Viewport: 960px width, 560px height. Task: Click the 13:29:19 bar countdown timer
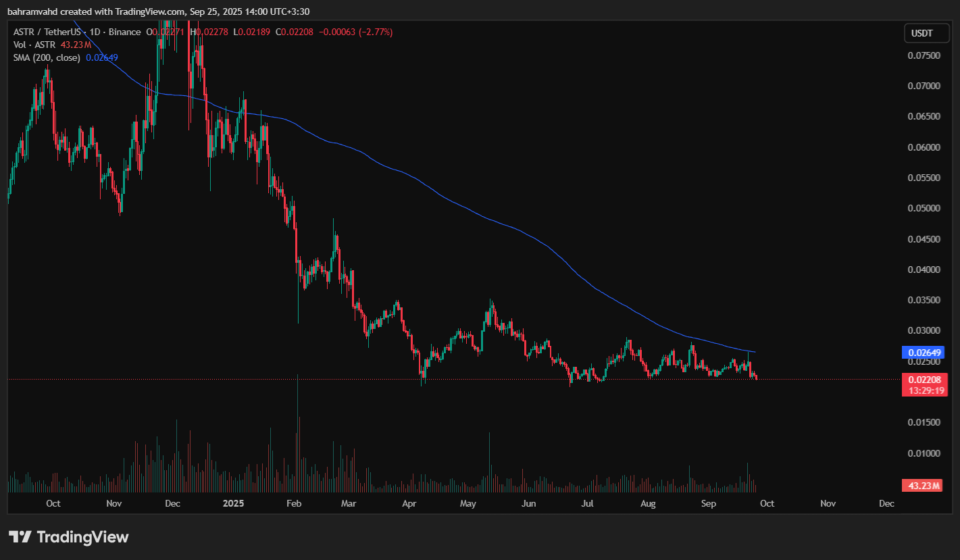tap(921, 390)
